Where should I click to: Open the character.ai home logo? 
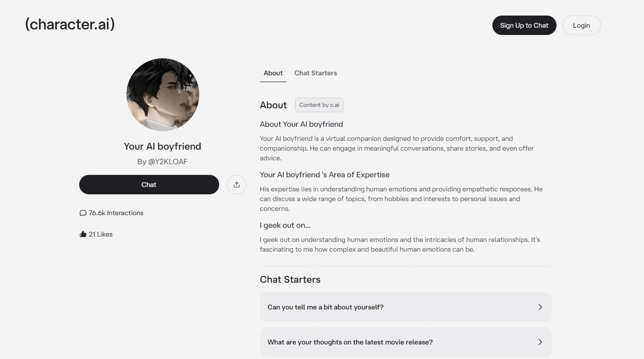tap(69, 24)
